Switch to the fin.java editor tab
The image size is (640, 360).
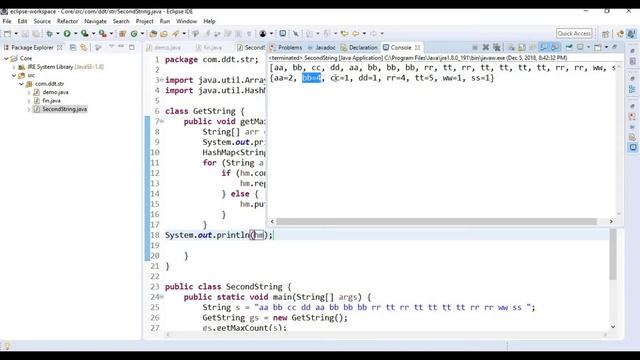[209, 48]
